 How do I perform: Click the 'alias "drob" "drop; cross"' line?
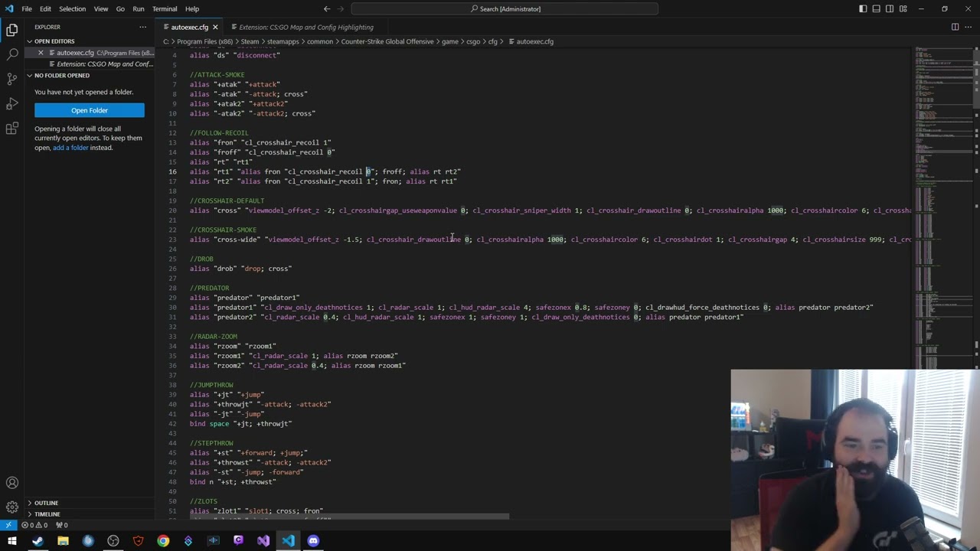240,269
